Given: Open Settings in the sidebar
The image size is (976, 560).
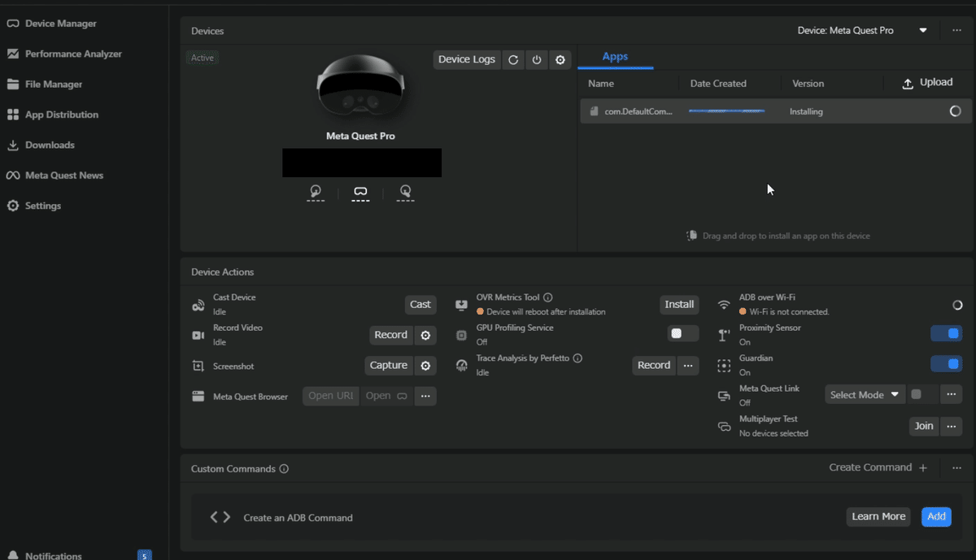Looking at the screenshot, I should (34, 206).
